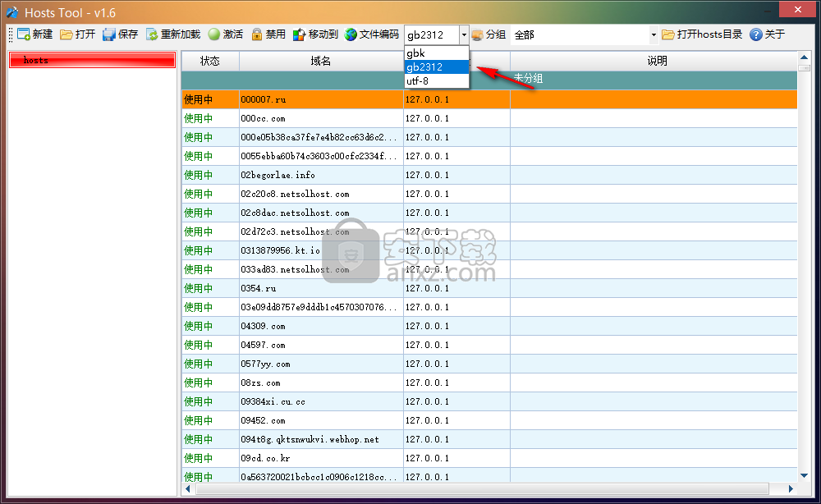Reload hosts with 重新加载 icon
Screen dimensions: 821x504
pyautogui.click(x=152, y=34)
